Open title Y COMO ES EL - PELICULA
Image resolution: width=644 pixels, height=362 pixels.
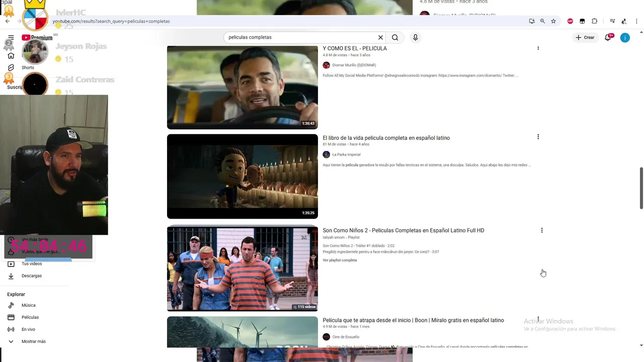pos(355,48)
